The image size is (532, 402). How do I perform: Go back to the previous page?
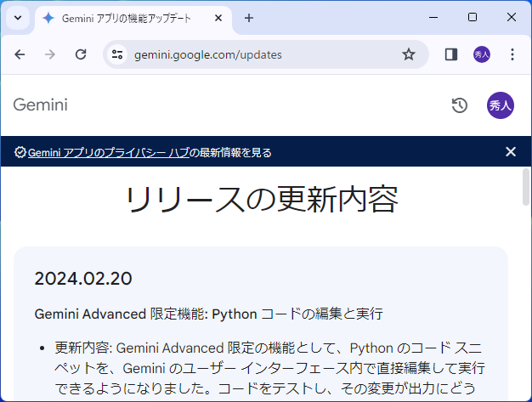[x=20, y=54]
